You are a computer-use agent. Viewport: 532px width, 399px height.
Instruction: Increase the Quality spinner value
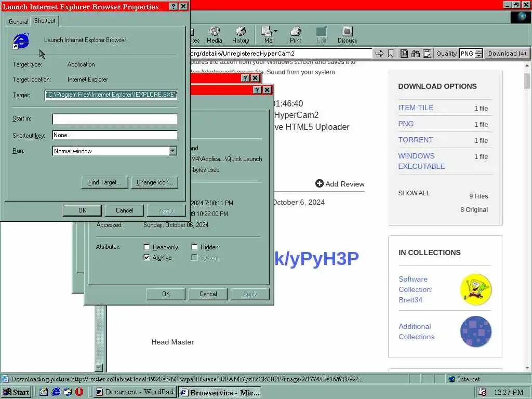(x=478, y=51)
